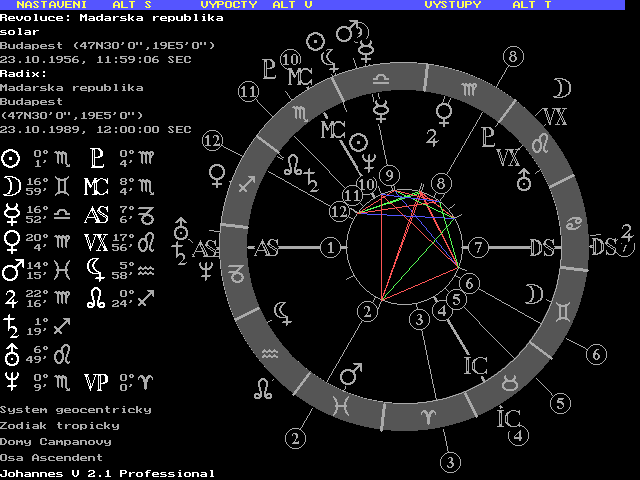Click the Sun glyph in the positions table
The width and height of the screenshot is (640, 480).
click(x=11, y=157)
